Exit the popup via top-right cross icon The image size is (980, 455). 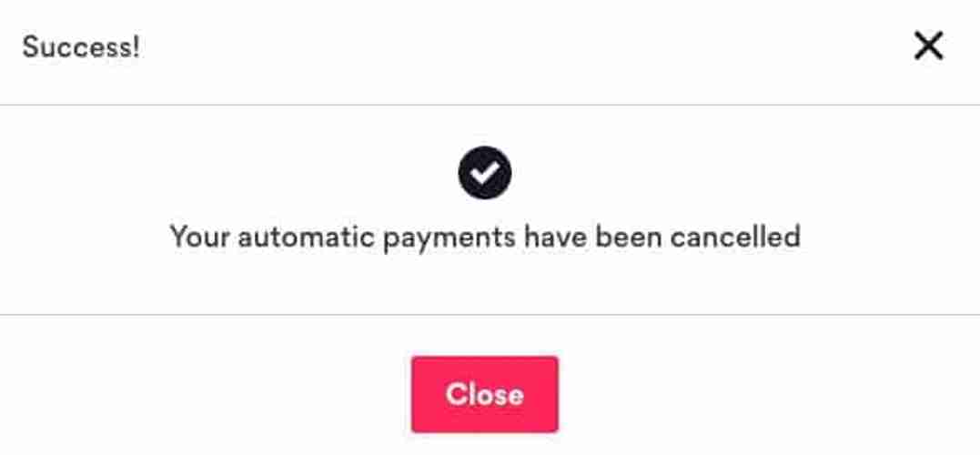pos(929,47)
